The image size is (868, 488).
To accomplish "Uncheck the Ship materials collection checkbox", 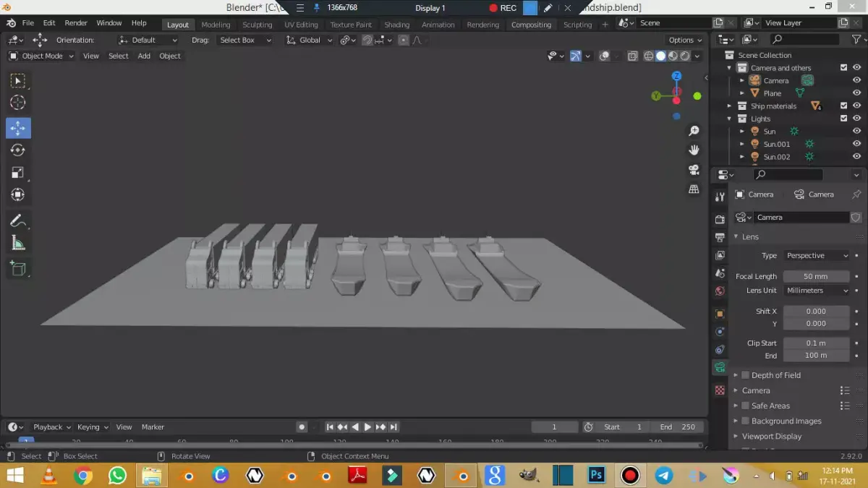I will pos(843,106).
